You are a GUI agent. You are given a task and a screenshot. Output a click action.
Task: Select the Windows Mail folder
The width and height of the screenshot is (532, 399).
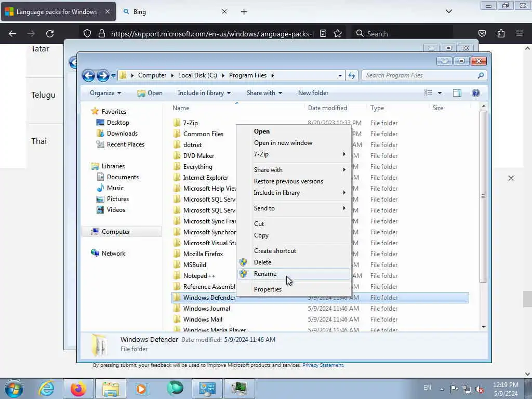203,320
